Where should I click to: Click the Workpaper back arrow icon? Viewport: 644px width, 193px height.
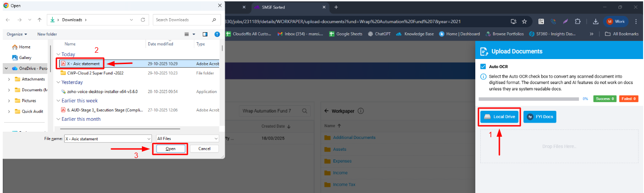326,111
